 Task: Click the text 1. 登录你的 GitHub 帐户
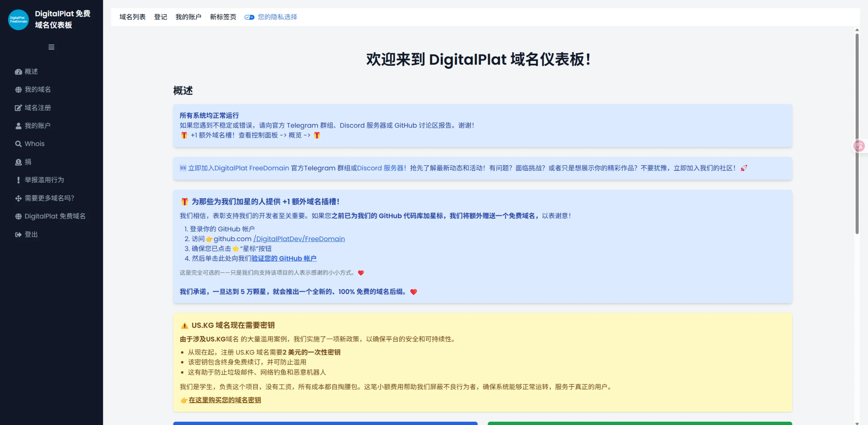(x=219, y=229)
